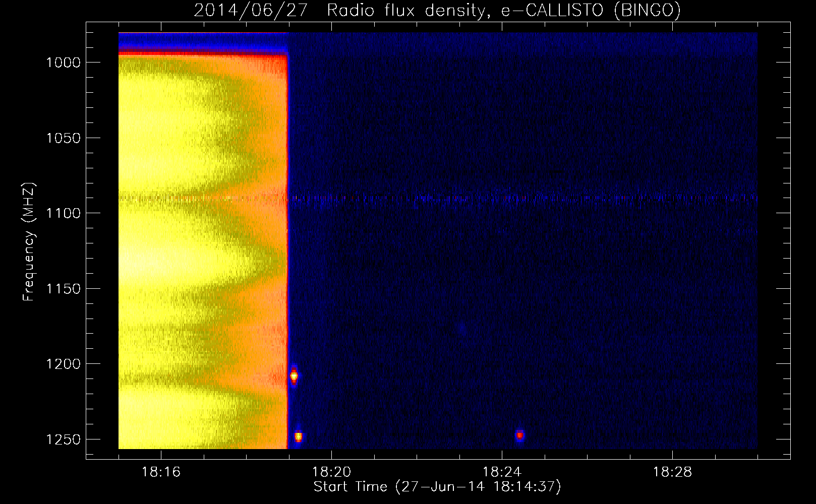
Task: Click the '1150' frequency axis label
Action: pos(63,289)
